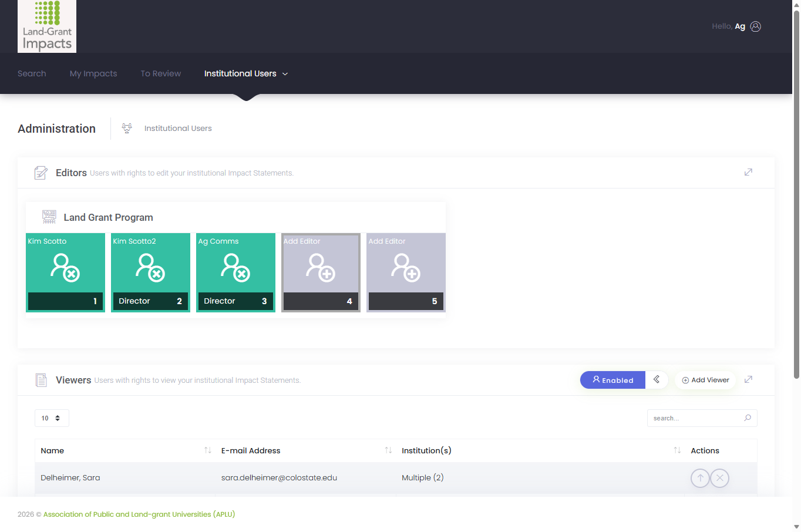Click the search magnifier icon in Viewers
This screenshot has height=532, width=801.
pos(748,418)
